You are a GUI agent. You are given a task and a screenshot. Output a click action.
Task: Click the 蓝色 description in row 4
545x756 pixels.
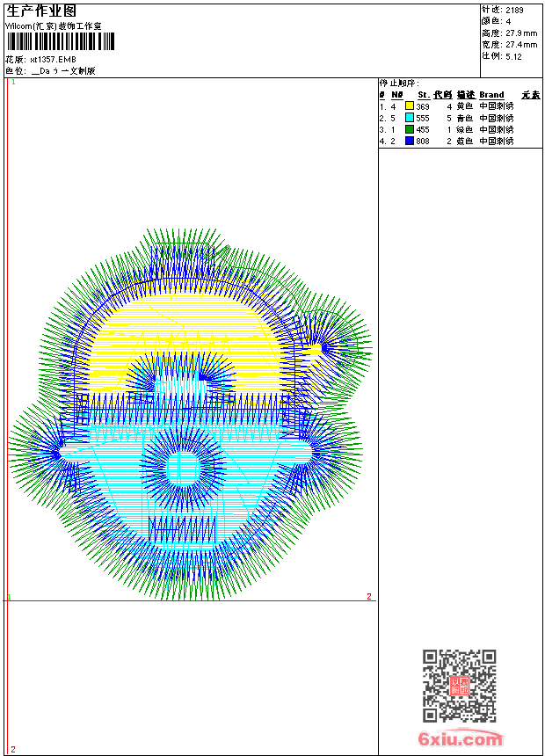coord(464,142)
